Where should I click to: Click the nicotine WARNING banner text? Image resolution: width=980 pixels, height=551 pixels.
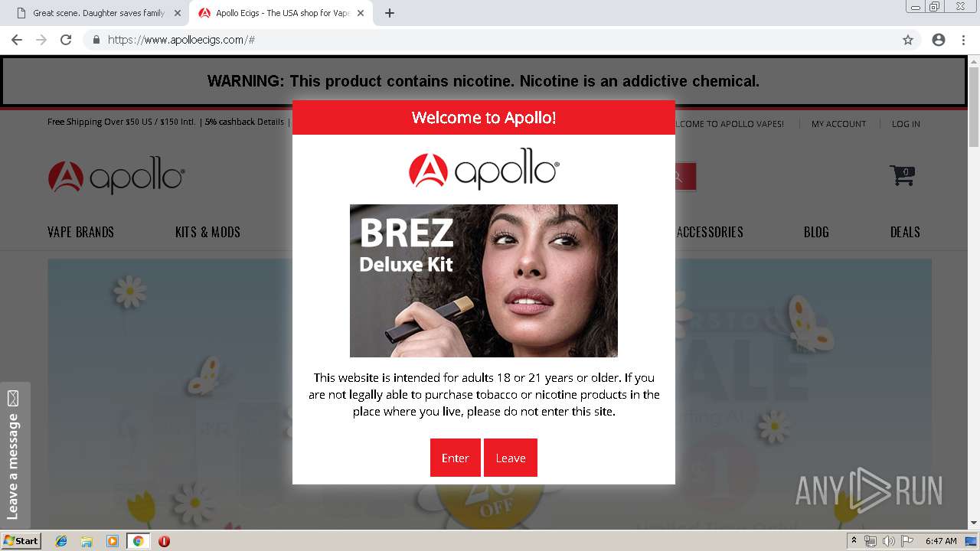(x=483, y=81)
